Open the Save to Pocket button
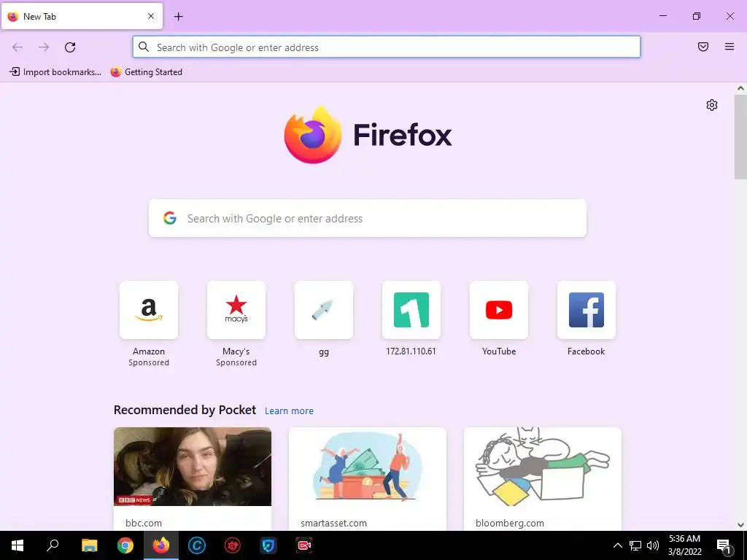747x560 pixels. point(703,47)
